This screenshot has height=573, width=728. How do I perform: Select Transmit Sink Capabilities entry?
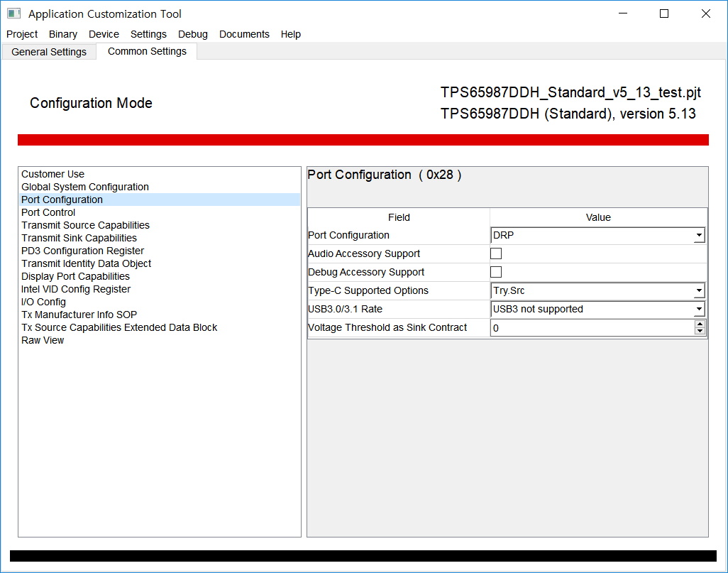pos(159,238)
